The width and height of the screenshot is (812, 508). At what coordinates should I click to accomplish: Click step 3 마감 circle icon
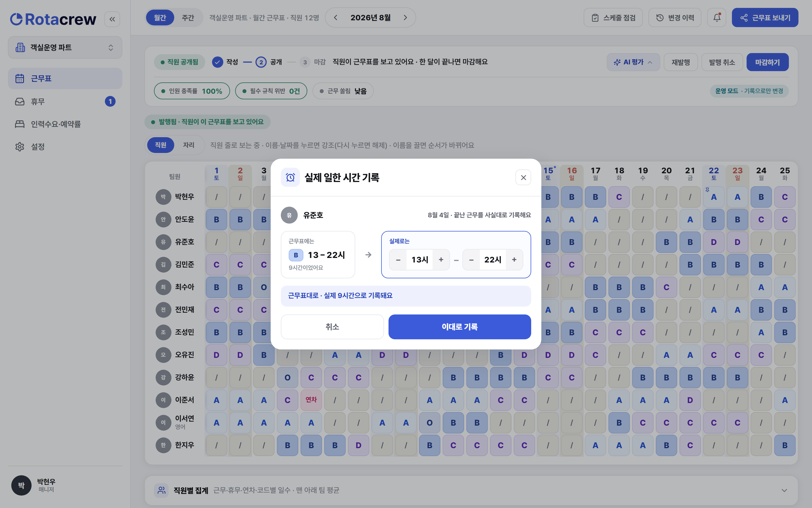pyautogui.click(x=305, y=62)
